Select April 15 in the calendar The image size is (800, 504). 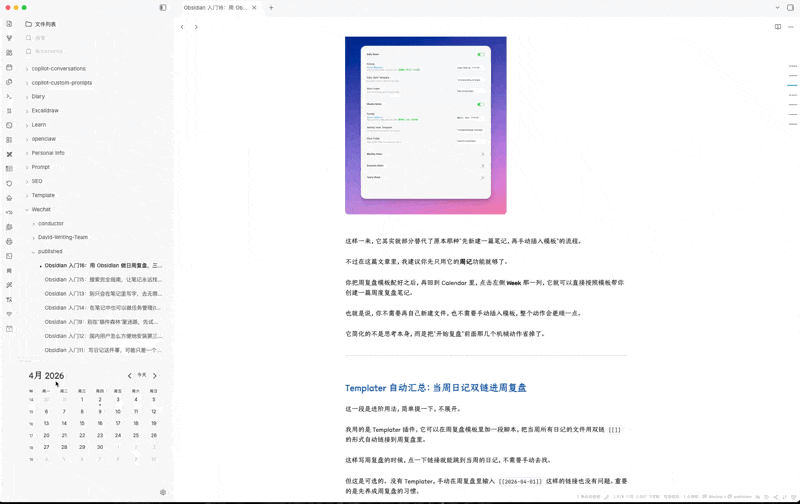click(82, 423)
